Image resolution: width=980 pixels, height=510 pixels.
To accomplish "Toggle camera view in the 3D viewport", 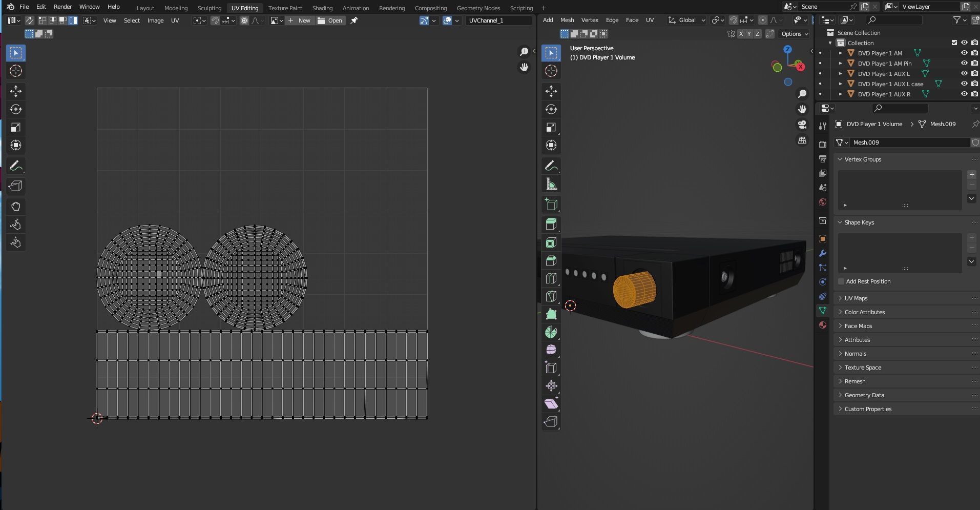I will coord(802,125).
